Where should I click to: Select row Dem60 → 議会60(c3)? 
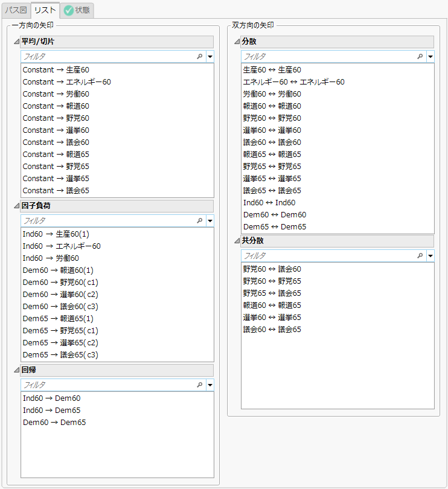click(x=117, y=307)
